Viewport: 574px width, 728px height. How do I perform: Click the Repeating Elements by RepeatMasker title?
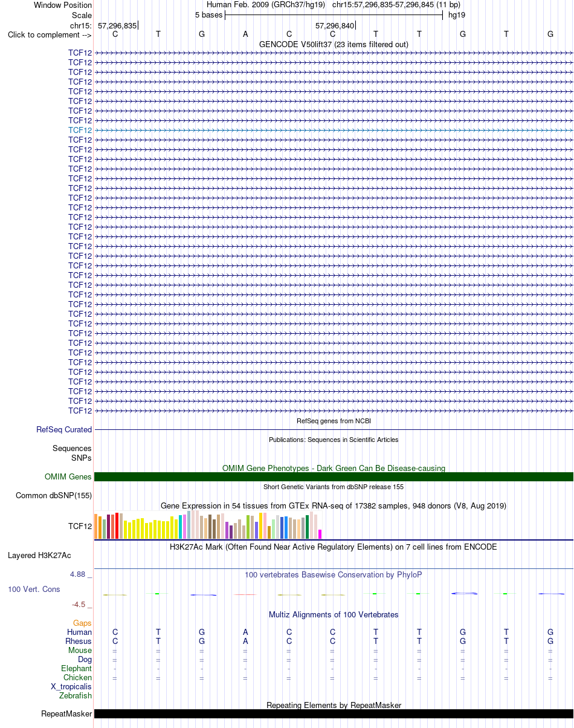click(x=334, y=705)
